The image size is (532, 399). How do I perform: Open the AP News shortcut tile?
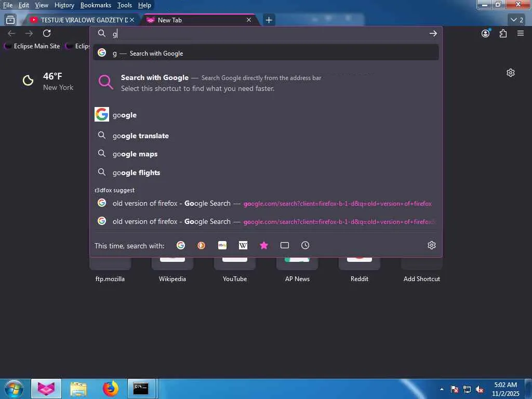coord(297,270)
